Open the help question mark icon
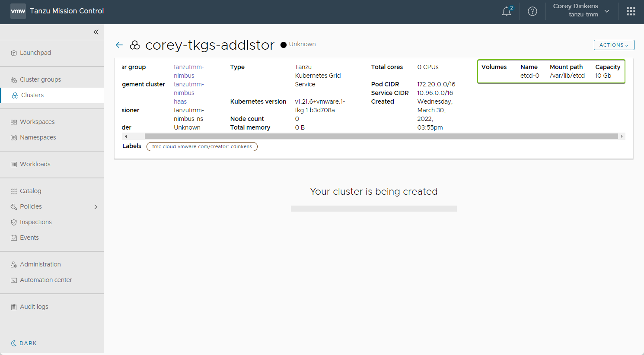The width and height of the screenshot is (644, 355). tap(532, 11)
